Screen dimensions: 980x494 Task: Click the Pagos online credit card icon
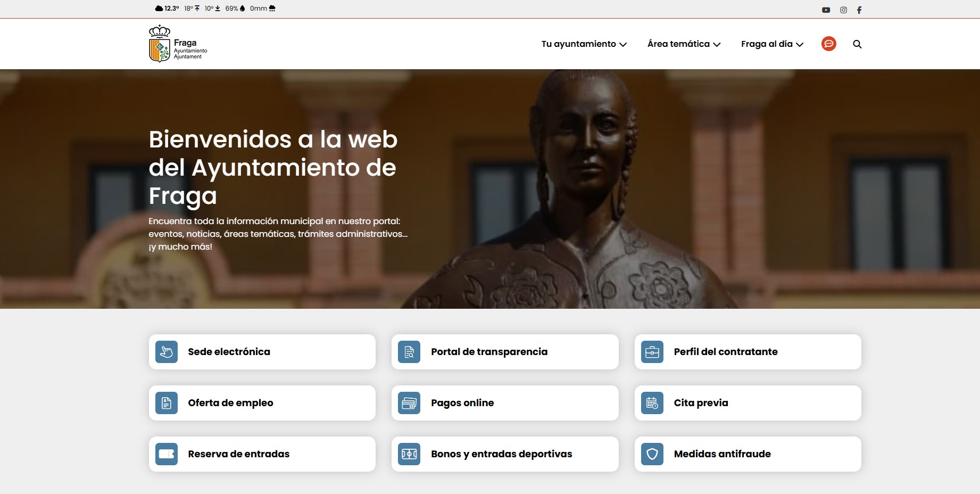[409, 403]
